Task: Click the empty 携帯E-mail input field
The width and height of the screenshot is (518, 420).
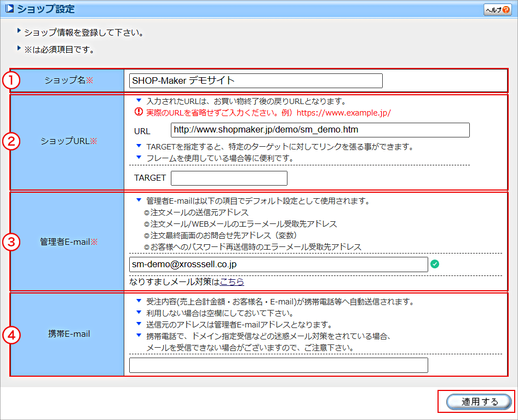Action: click(278, 365)
